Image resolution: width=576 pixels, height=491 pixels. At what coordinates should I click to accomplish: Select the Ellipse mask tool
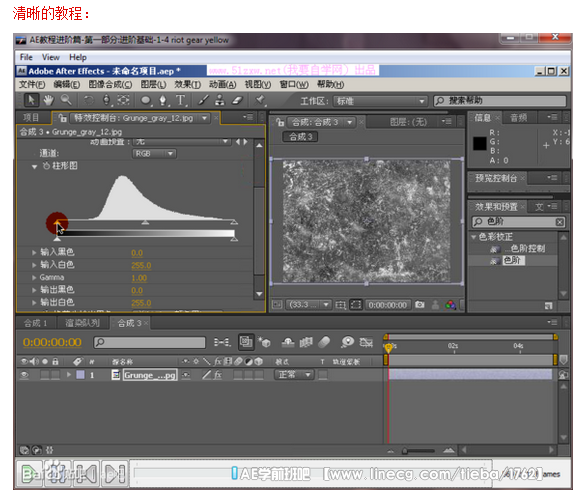pos(146,100)
